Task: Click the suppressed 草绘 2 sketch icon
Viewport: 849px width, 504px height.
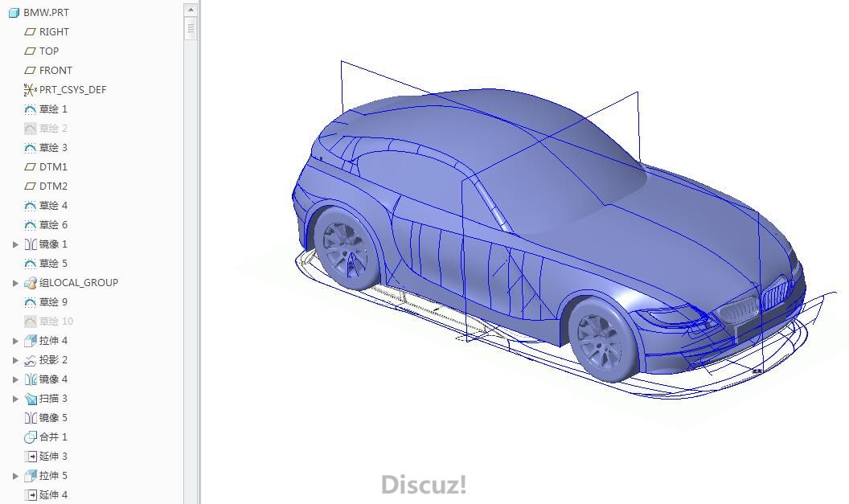Action: click(31, 129)
